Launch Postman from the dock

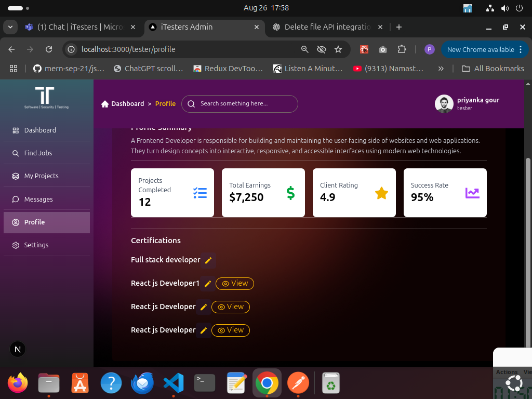point(298,384)
